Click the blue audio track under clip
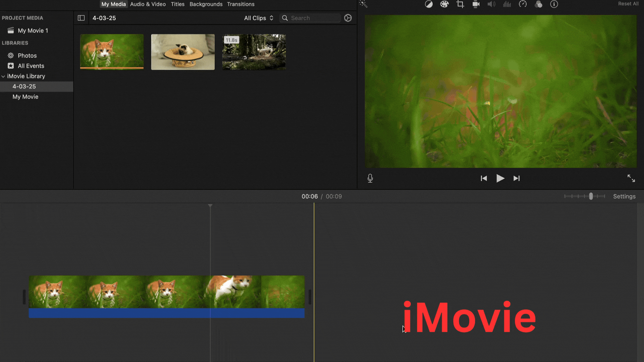644x362 pixels. [166, 313]
